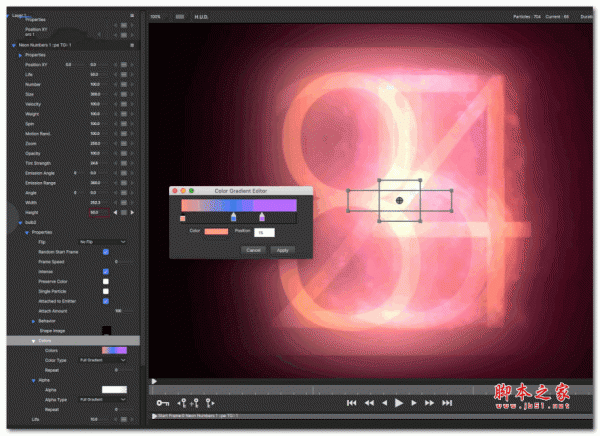The image size is (600, 436).
Task: Open the H.U.D. tab in the top bar
Action: (x=199, y=17)
